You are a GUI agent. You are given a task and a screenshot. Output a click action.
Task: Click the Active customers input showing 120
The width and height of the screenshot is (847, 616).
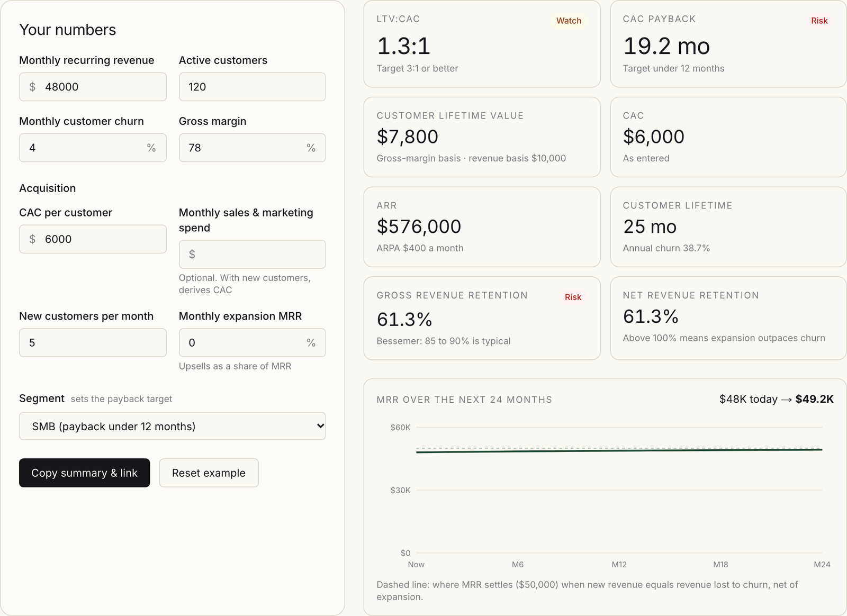click(x=252, y=87)
